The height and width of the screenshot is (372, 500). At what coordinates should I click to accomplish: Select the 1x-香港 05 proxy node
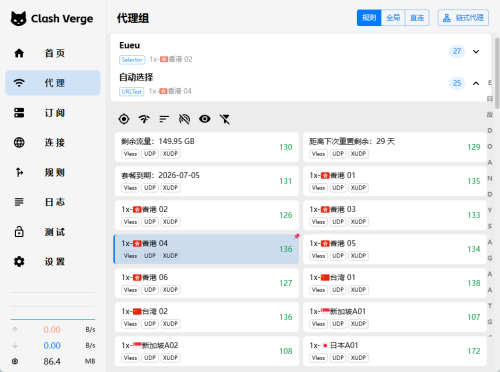395,249
